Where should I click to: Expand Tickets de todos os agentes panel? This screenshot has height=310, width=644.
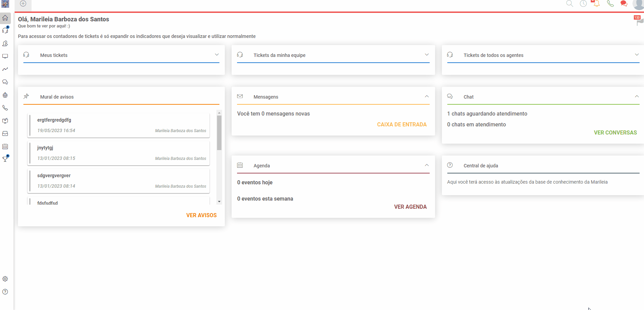[637, 55]
